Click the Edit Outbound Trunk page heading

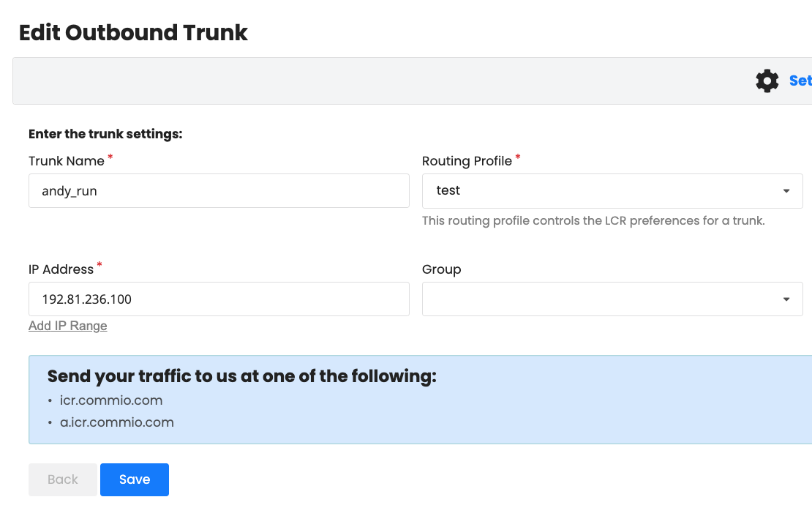tap(133, 33)
